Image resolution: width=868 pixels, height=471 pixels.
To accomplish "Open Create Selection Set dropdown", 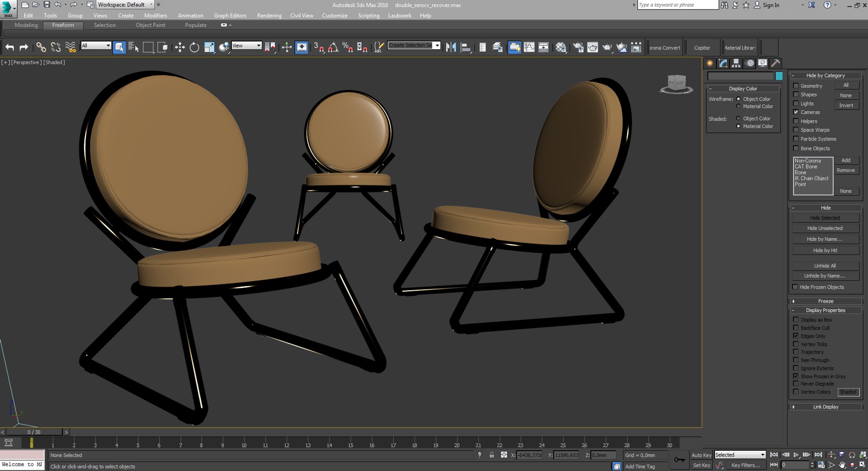I will point(414,45).
